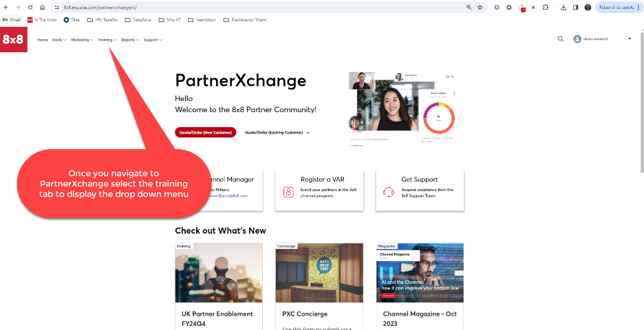Expand the Marketing navigation menu
The width and height of the screenshot is (644, 330).
(82, 40)
